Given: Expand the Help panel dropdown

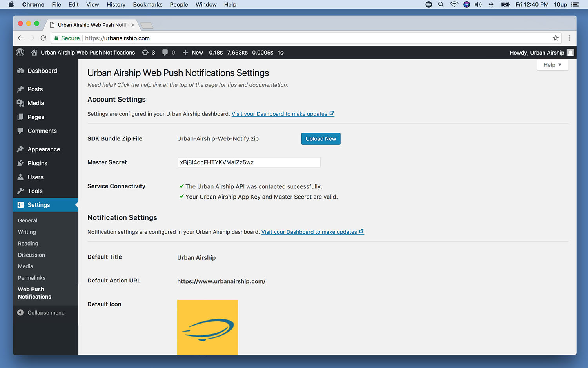Looking at the screenshot, I should [x=552, y=64].
